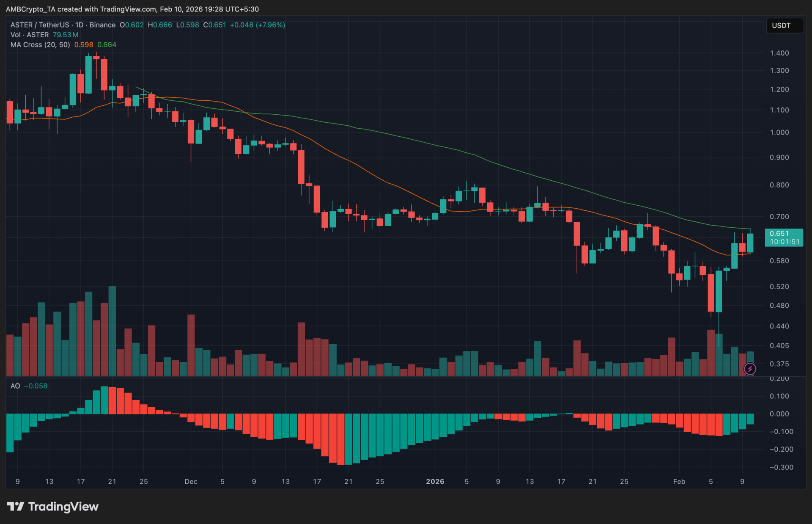Select the Vol · ASTER indicator legend

[x=30, y=35]
